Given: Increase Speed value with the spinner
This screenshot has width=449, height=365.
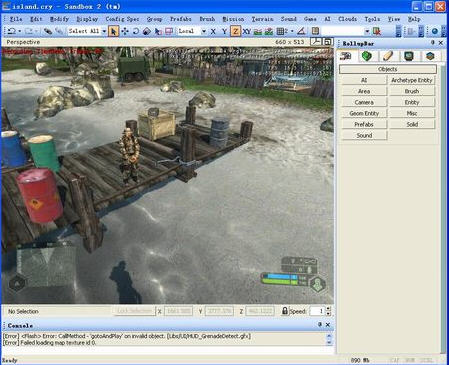Looking at the screenshot, I should tap(328, 309).
